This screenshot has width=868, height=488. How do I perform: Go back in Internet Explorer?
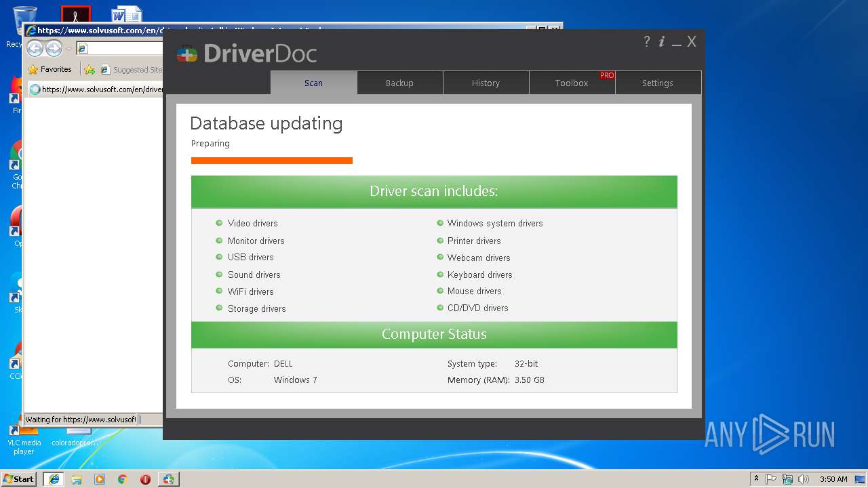coord(35,48)
